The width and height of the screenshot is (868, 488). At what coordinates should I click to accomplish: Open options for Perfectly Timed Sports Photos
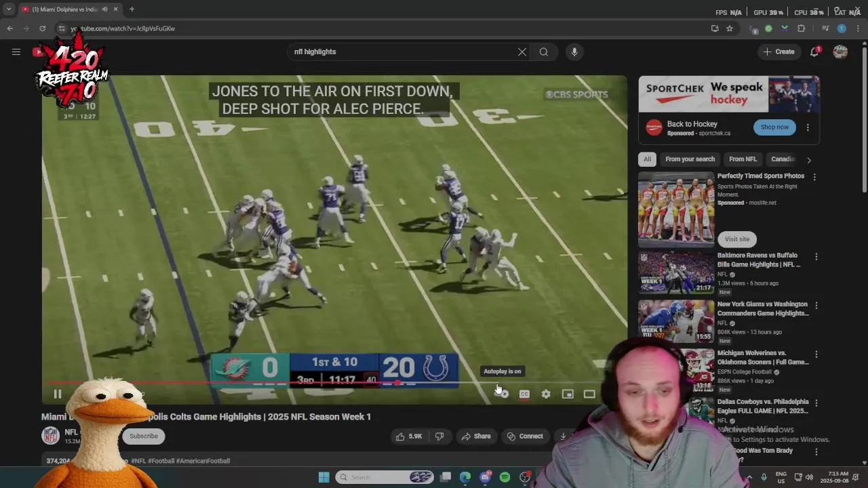814,177
